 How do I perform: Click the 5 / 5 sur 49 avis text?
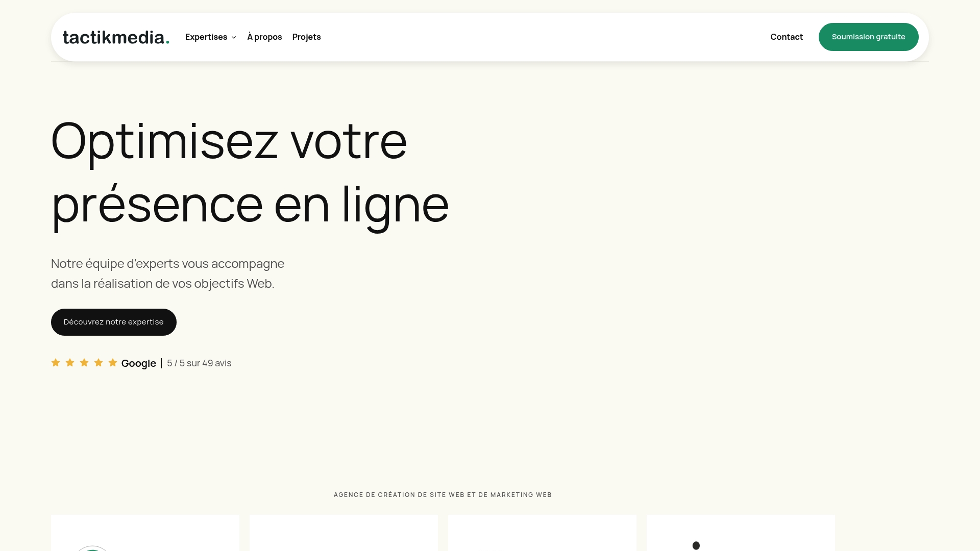199,363
